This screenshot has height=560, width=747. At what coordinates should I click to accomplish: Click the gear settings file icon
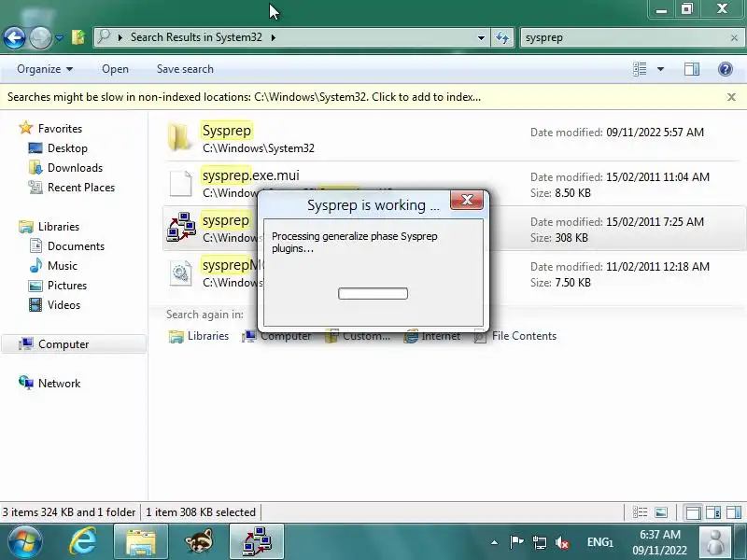pyautogui.click(x=180, y=273)
